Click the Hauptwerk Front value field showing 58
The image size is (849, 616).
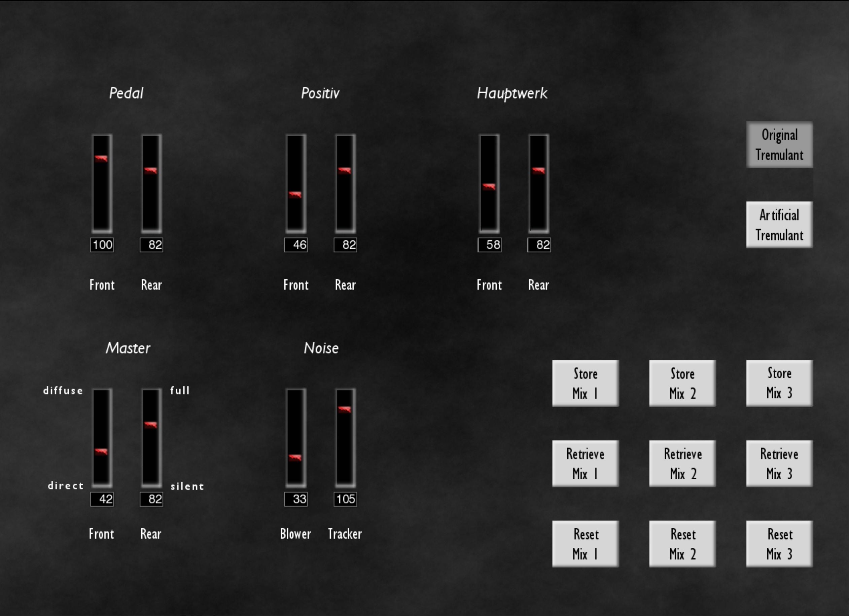coord(490,245)
